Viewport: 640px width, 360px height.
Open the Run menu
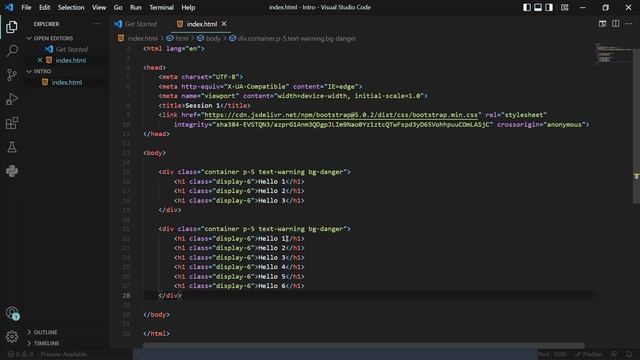(136, 7)
